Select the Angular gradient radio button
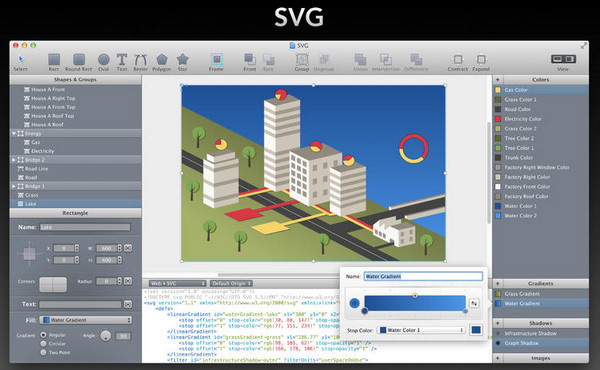 pos(43,335)
